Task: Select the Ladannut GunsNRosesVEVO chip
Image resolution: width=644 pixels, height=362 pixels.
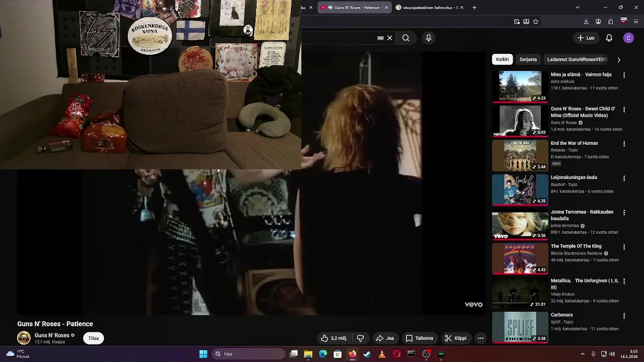Action: pos(577,59)
